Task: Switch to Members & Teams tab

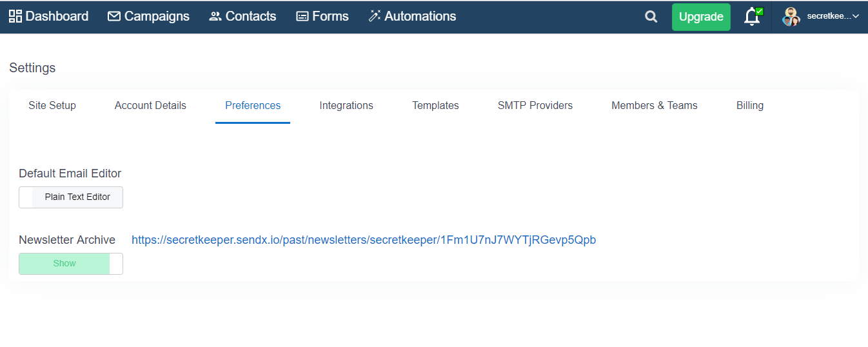Action: (x=655, y=105)
